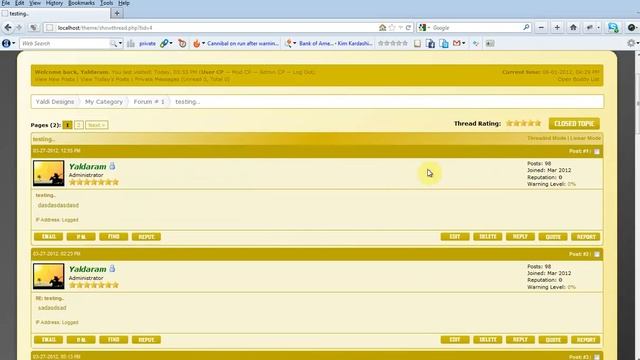
Task: Tick the checkbox for Post #1
Action: [x=597, y=151]
